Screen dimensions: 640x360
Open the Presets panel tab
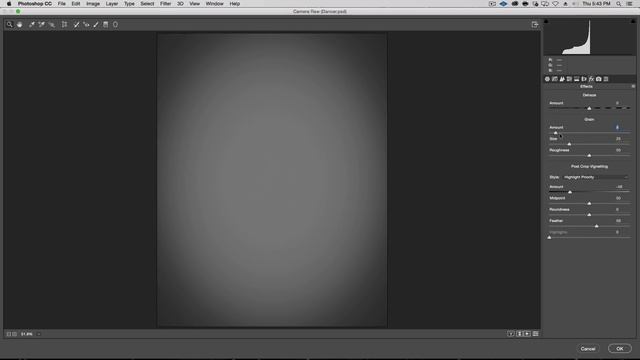pos(606,79)
